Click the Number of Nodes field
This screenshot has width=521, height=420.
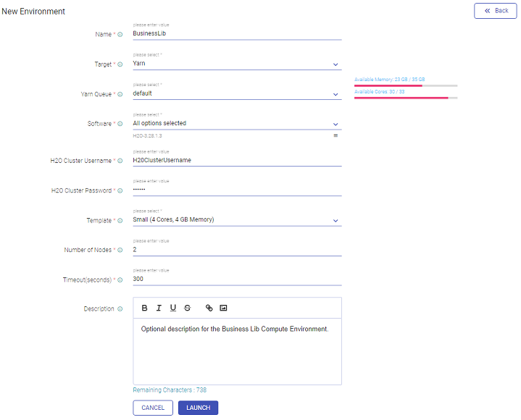(x=237, y=250)
